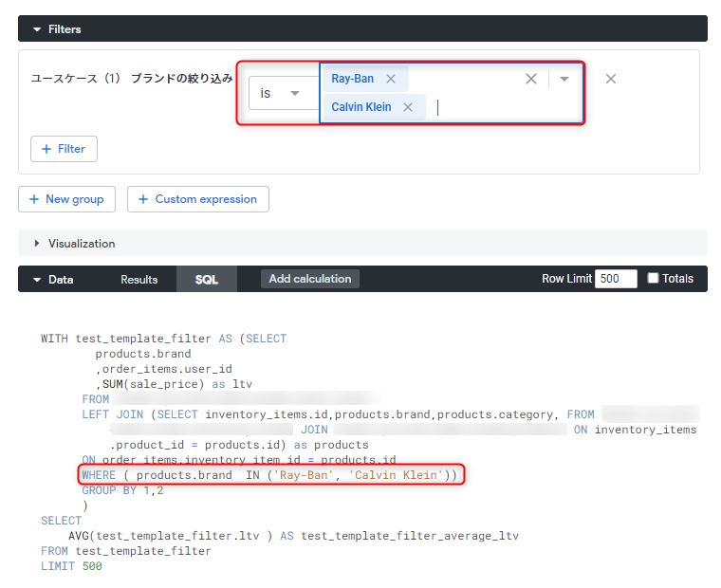Click the 'GROUP BY 1,2' SQL line
Viewport: 721px width, 588px height.
coord(122,490)
